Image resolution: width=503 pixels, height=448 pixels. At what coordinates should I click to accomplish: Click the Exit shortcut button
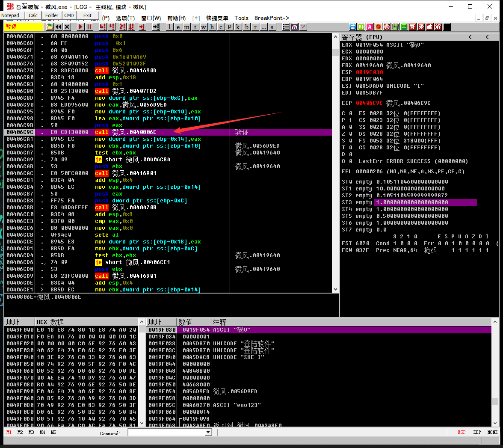(x=87, y=15)
